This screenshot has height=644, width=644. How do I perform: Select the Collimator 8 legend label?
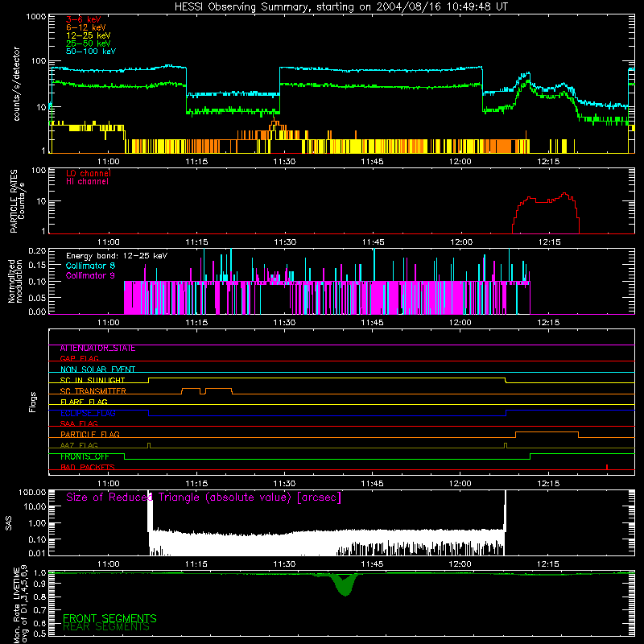coord(90,266)
